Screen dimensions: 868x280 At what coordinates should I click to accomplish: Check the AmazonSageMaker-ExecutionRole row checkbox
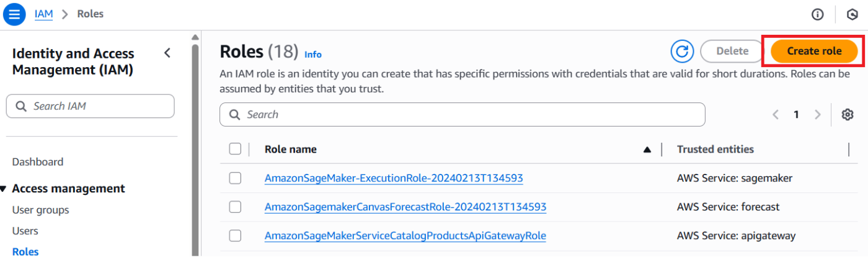tap(235, 178)
